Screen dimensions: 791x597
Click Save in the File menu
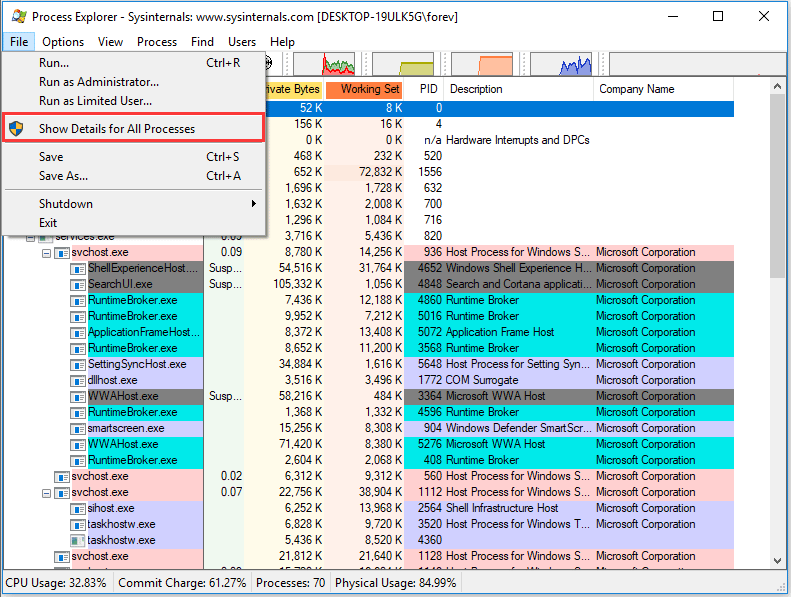click(x=134, y=157)
